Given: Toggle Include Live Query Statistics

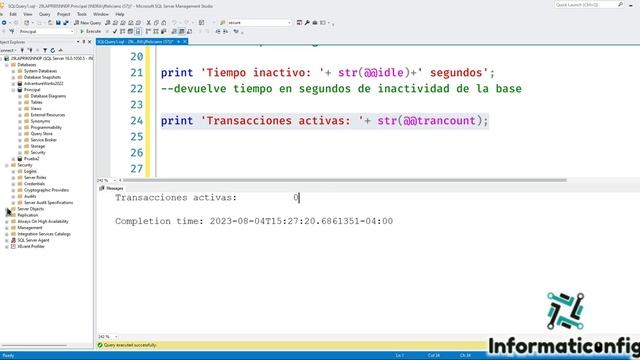Looking at the screenshot, I should 156,31.
